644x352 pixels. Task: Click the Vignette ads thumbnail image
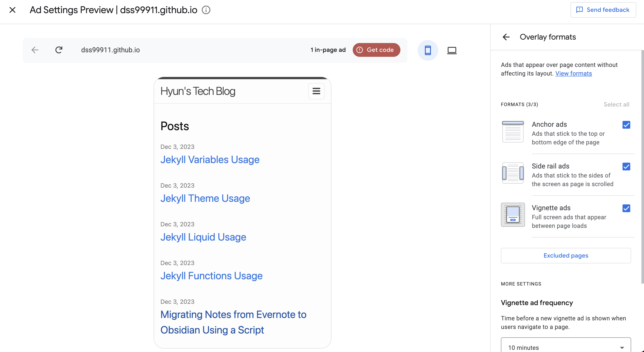[x=513, y=215]
